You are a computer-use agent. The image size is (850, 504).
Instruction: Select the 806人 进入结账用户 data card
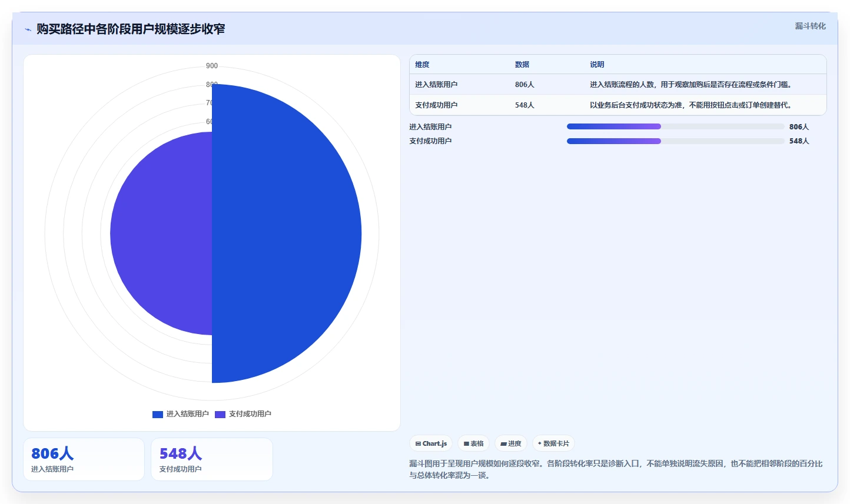click(x=84, y=459)
